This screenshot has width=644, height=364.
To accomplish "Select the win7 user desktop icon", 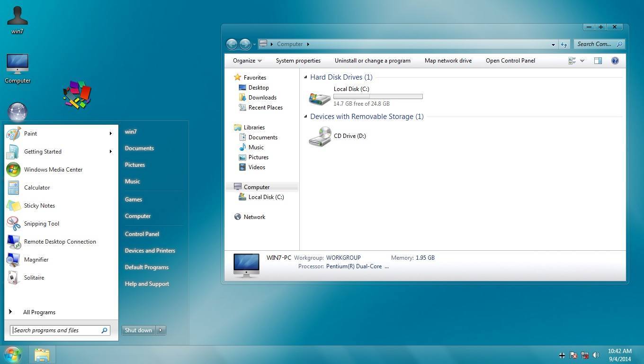I will (18, 20).
